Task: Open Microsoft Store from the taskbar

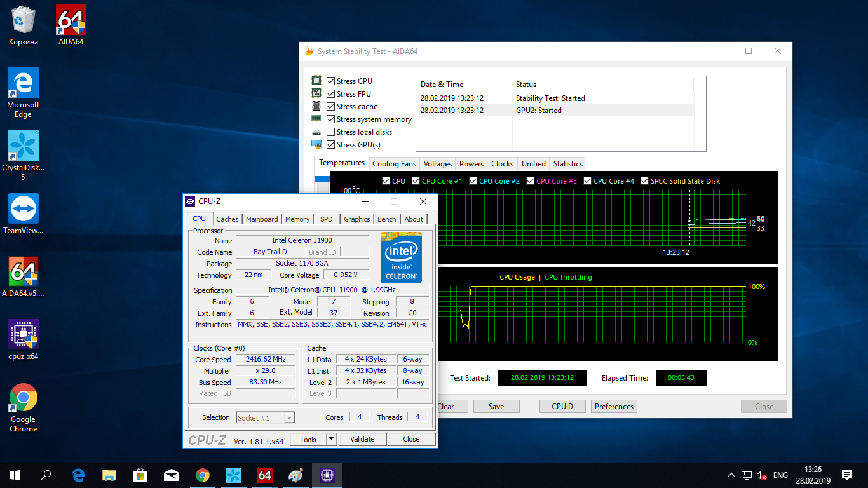Action: 140,475
